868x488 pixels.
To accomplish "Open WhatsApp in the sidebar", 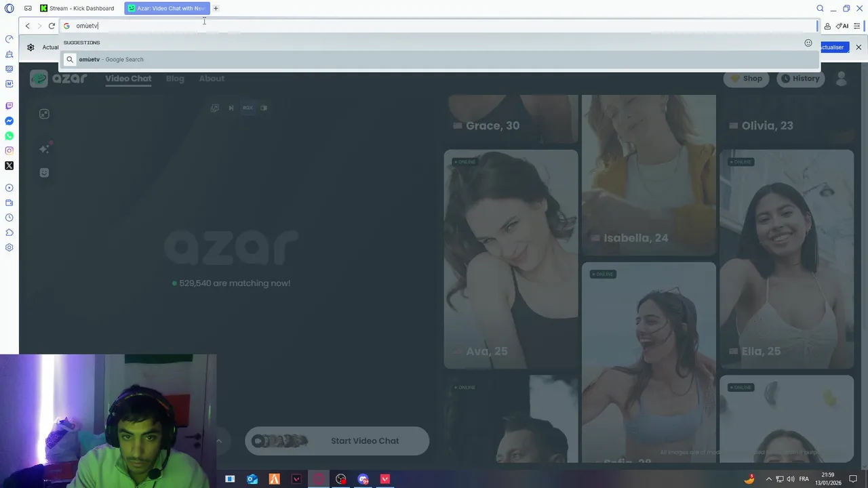I will coord(9,136).
